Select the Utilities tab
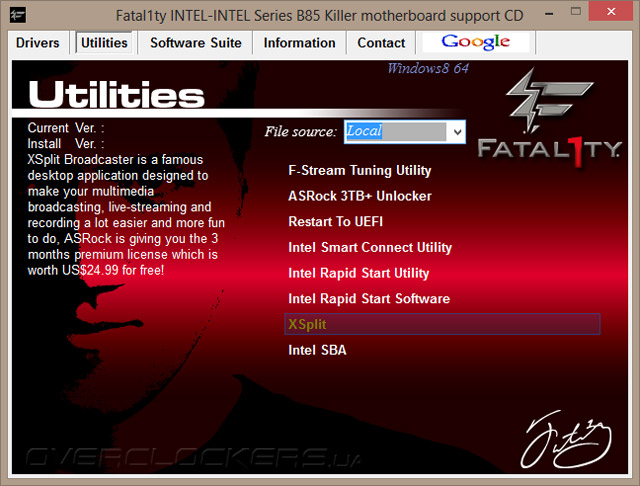640x486 pixels. point(104,43)
